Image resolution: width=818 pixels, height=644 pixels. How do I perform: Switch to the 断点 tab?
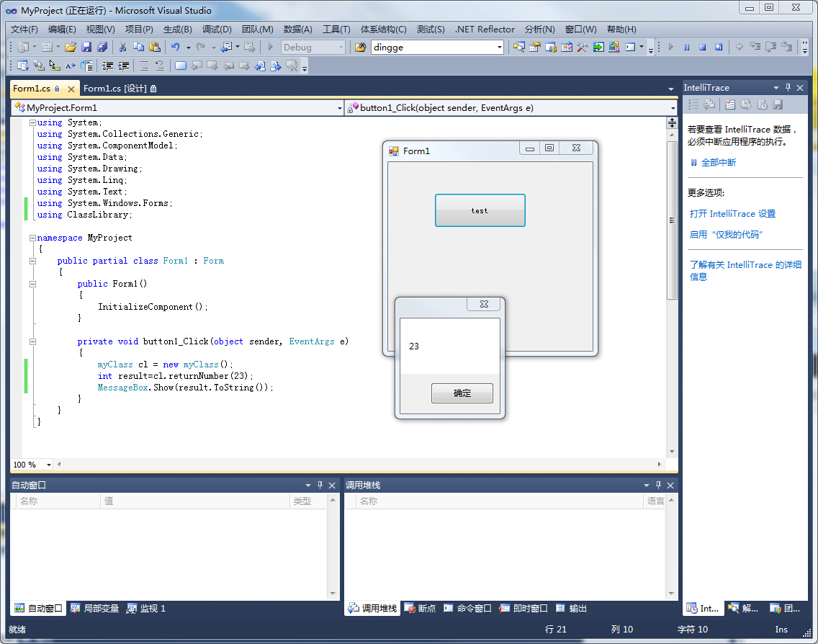(421, 609)
